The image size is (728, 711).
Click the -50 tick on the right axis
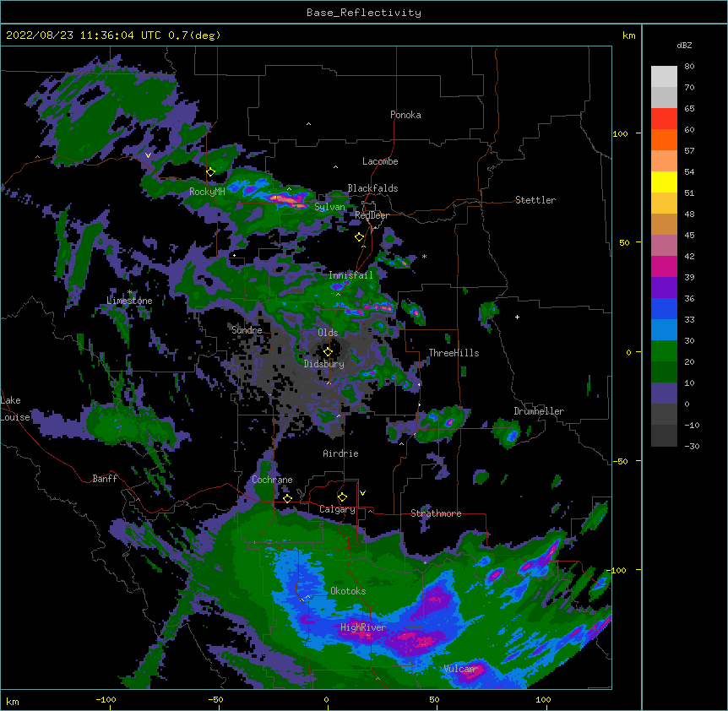click(x=620, y=461)
